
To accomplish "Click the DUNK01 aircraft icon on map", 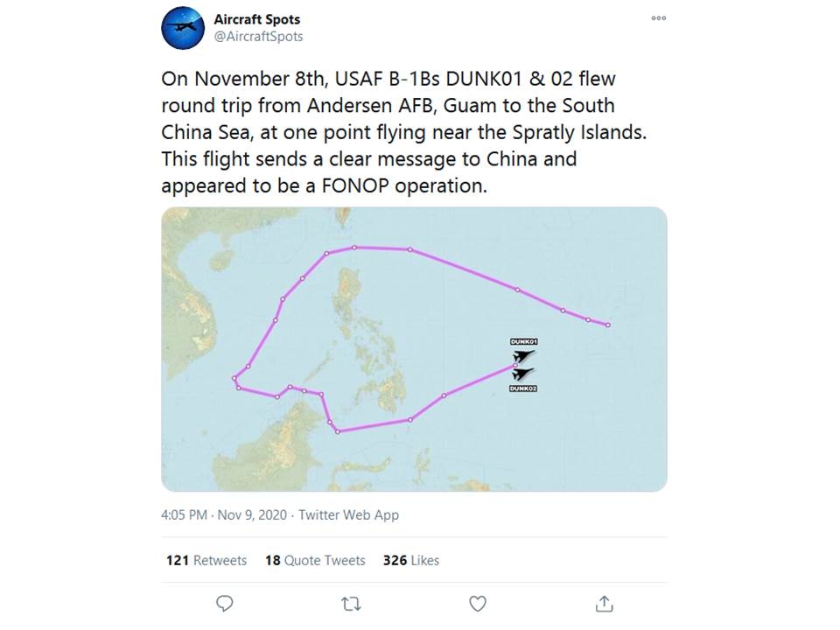I will pos(523,355).
